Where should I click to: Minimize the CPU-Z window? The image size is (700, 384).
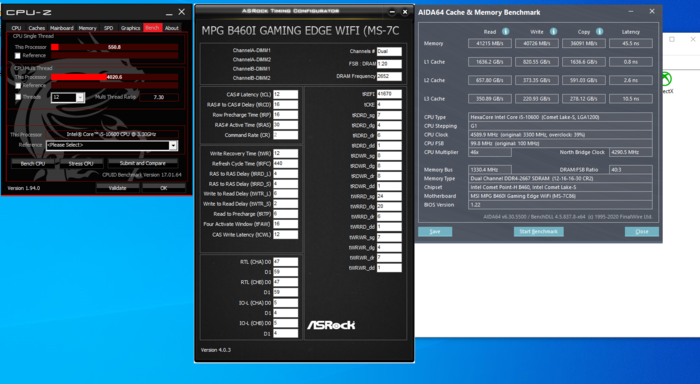(169, 13)
